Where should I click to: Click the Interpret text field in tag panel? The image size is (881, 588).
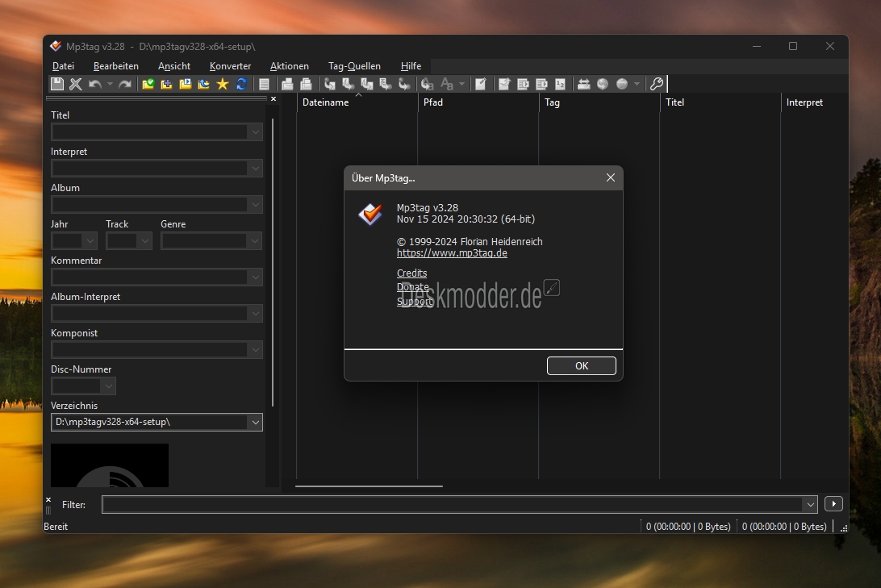click(149, 169)
